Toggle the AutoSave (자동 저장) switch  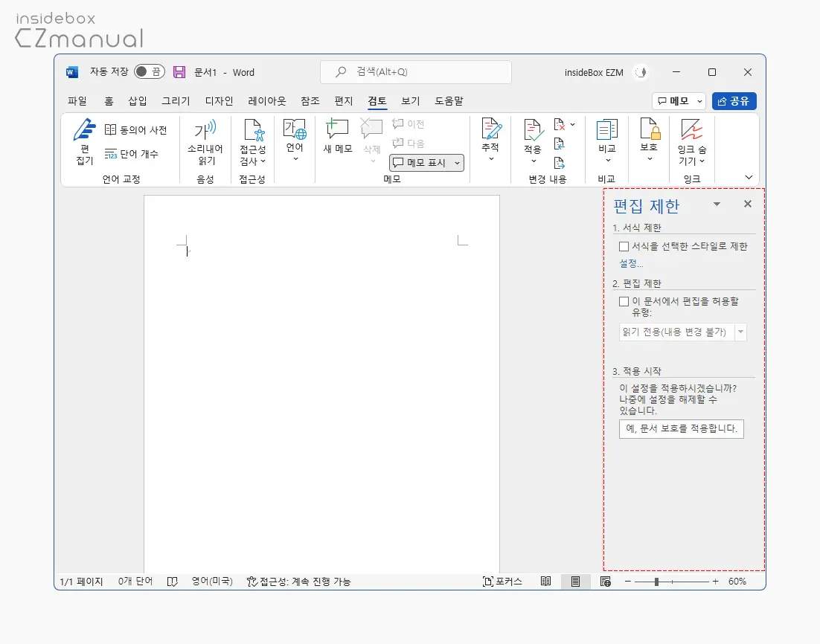click(149, 71)
